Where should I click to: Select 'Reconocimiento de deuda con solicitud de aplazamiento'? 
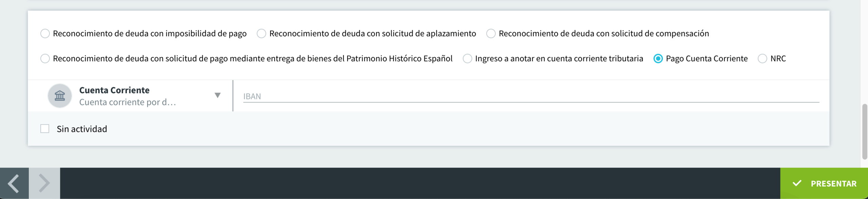tap(261, 34)
